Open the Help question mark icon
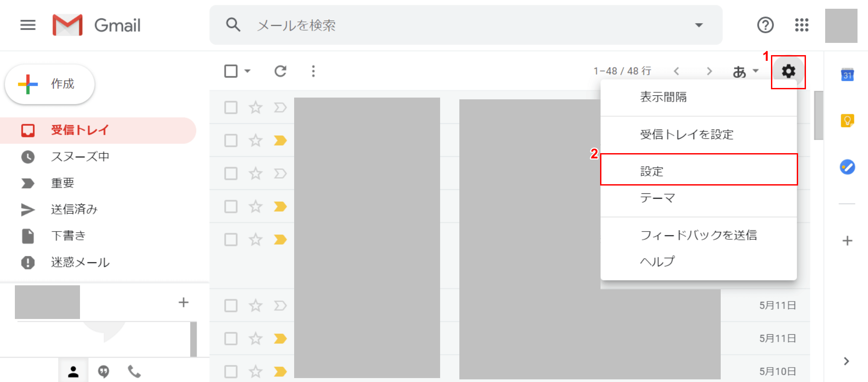The width and height of the screenshot is (868, 382). click(765, 25)
